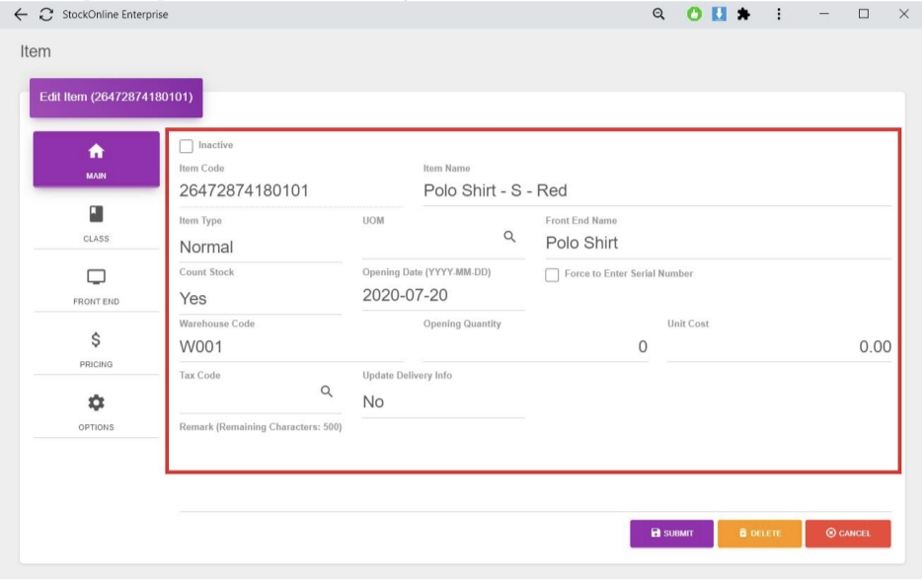The width and height of the screenshot is (924, 582).
Task: Expand the Update Delivery Info dropdown
Action: click(442, 402)
